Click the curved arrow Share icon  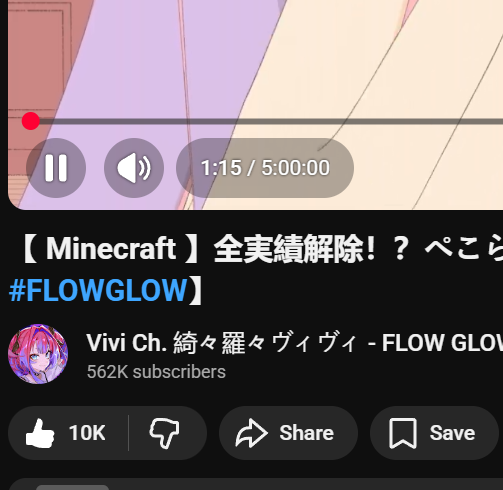[x=252, y=433]
